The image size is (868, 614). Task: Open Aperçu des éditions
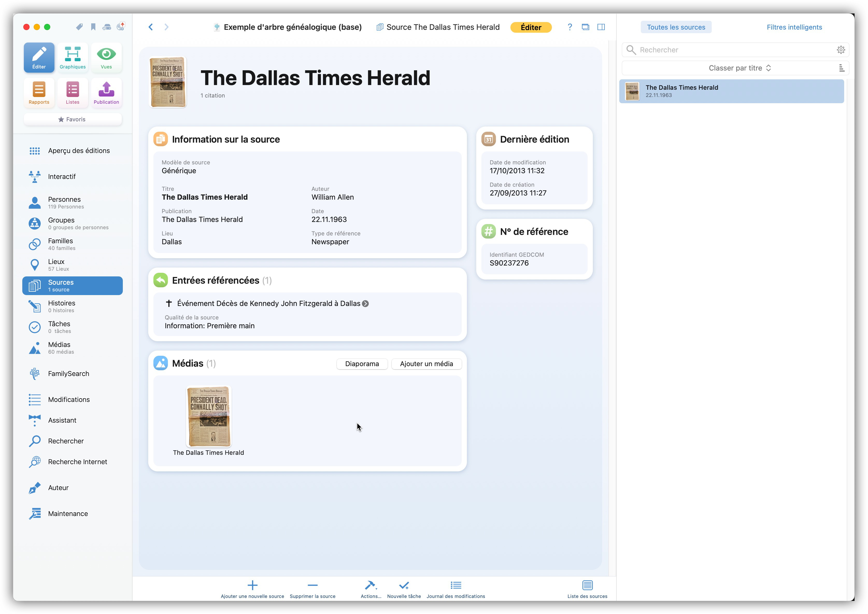point(73,151)
